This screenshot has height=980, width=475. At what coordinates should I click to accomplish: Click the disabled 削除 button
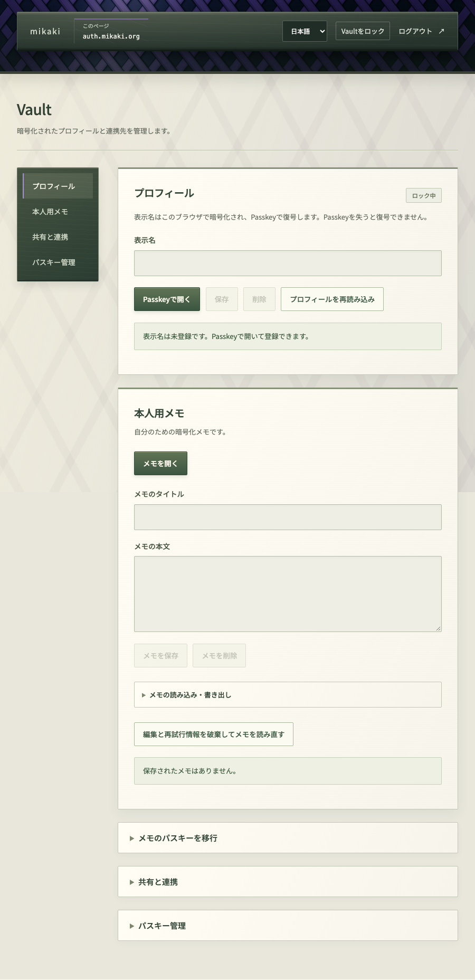tap(259, 299)
